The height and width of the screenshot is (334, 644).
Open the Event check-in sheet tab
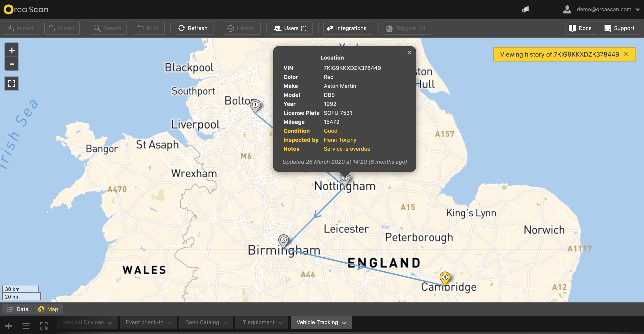pyautogui.click(x=144, y=322)
